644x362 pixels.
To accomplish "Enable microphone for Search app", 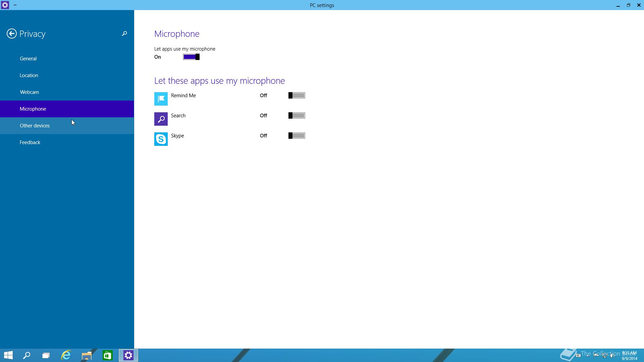I will click(x=297, y=116).
